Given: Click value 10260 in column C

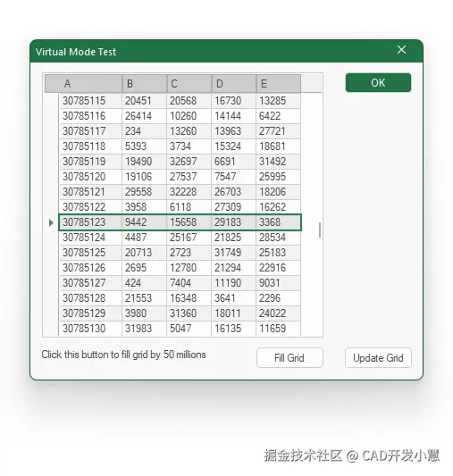Looking at the screenshot, I should coord(189,116).
